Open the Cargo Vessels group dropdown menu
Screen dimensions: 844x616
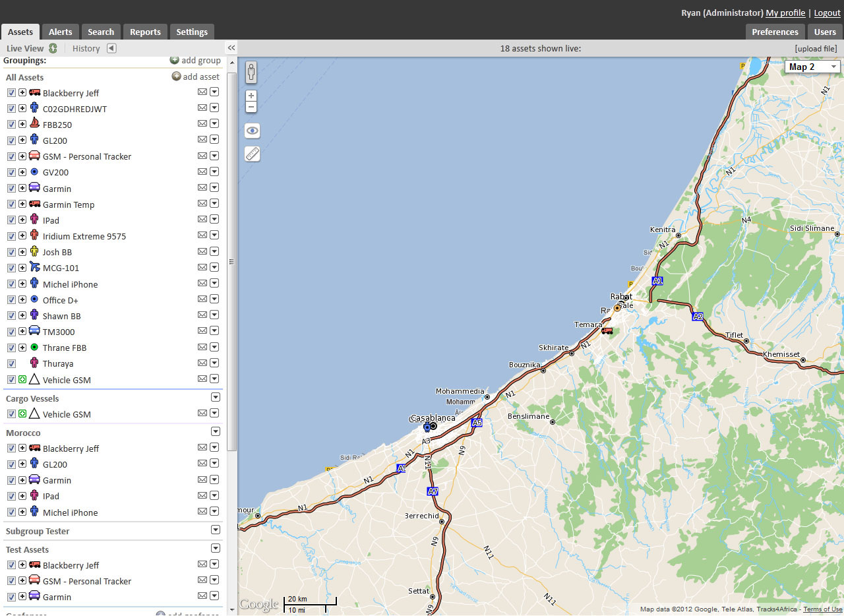pos(215,397)
